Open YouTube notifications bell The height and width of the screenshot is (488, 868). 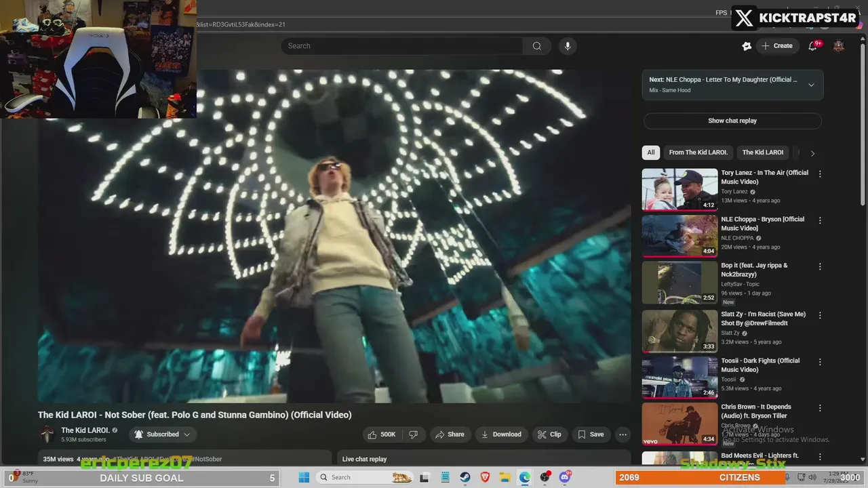(812, 46)
